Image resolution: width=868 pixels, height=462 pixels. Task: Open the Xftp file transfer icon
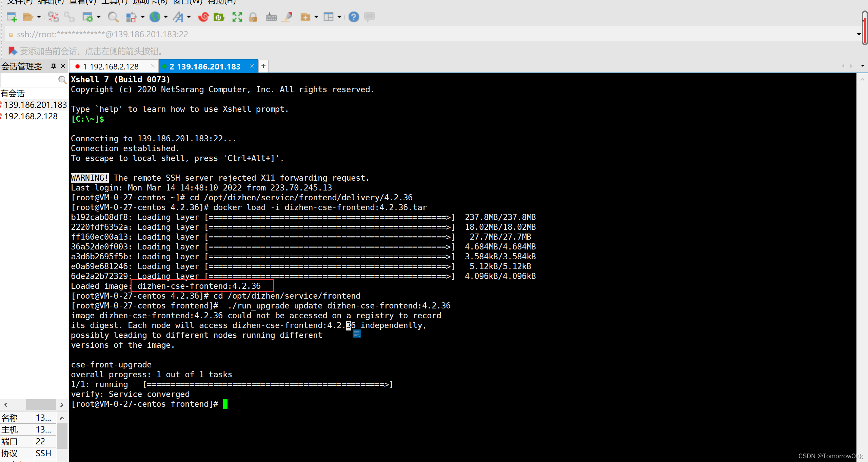click(219, 17)
